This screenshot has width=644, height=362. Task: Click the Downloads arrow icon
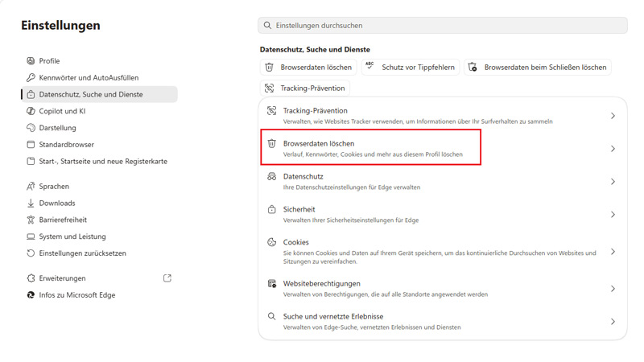[x=31, y=204]
